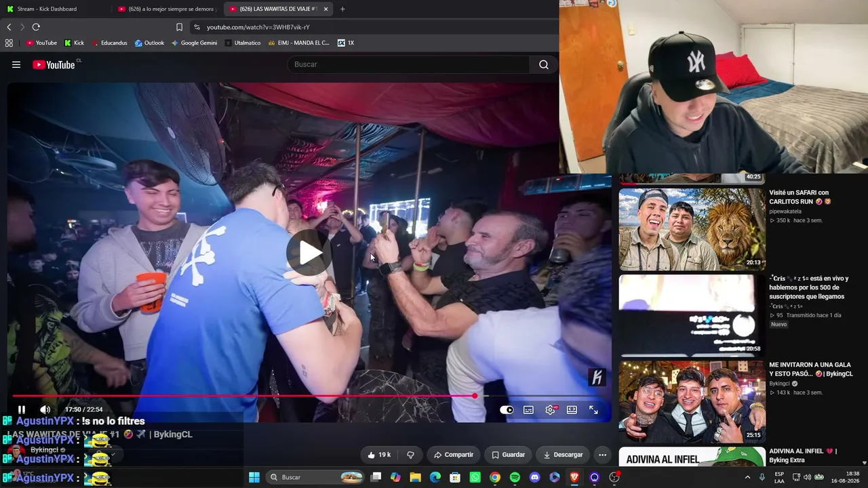Save the video with Guardar
Screen dimensions: 868x488
(x=508, y=455)
